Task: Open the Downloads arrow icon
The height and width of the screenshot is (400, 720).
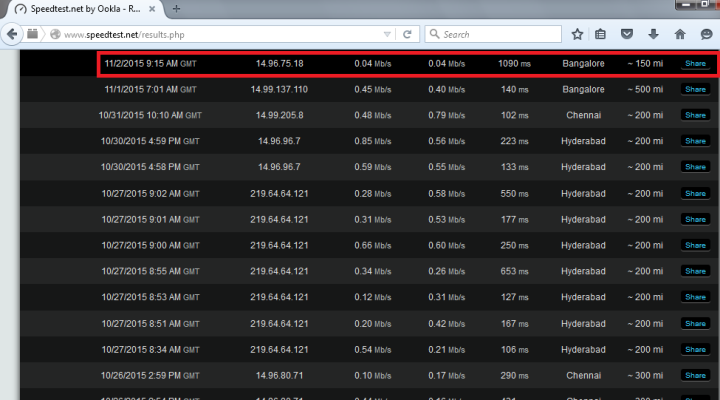Action: [653, 34]
